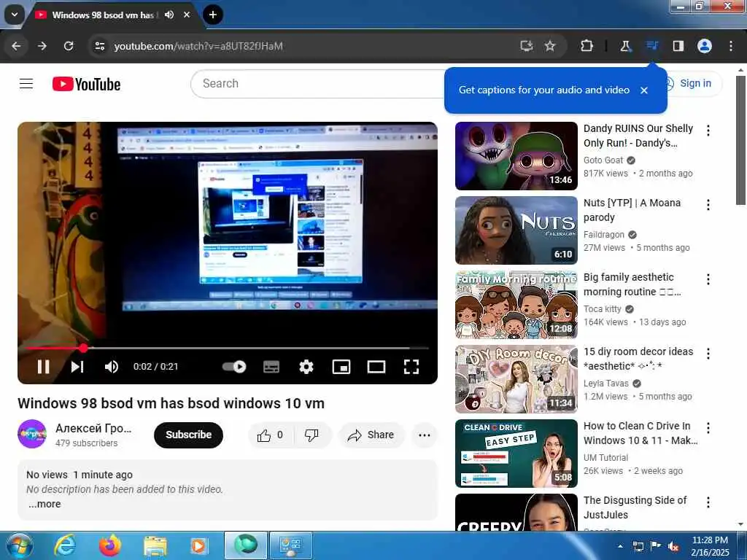Open Chrome three-dot menu
Screen dimensions: 747x560
(731, 46)
